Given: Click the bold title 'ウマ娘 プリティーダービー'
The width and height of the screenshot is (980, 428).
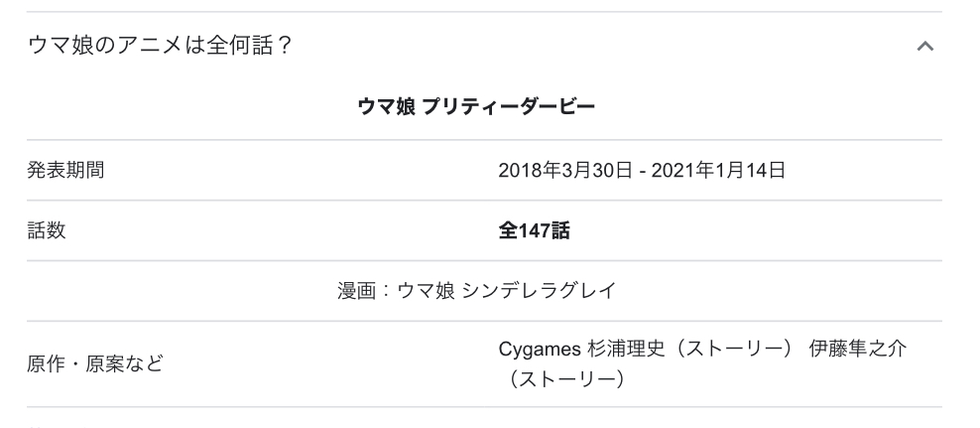Looking at the screenshot, I should coord(476,106).
